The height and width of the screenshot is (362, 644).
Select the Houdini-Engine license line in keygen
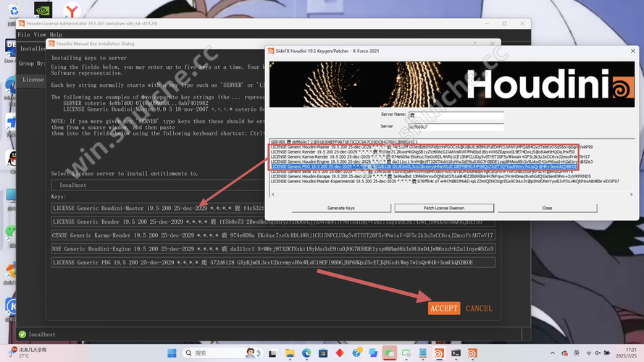pyautogui.click(x=431, y=161)
